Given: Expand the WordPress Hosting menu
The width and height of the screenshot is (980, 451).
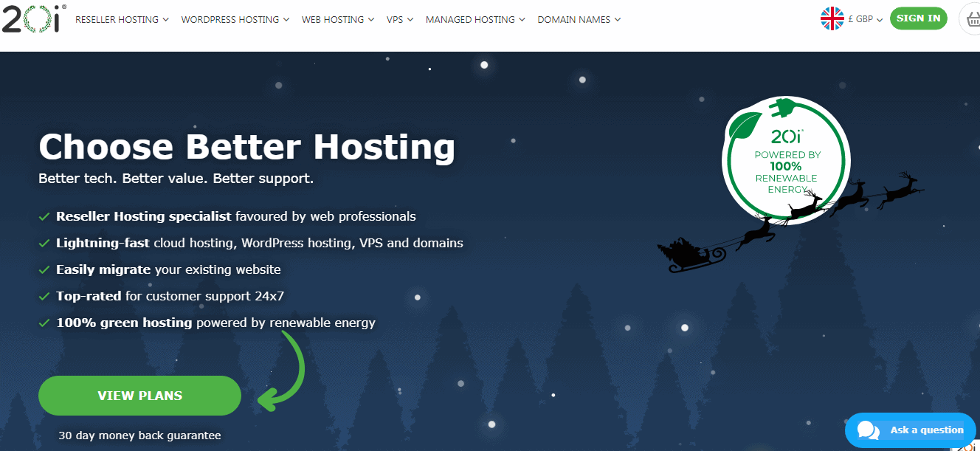Looking at the screenshot, I should [235, 20].
